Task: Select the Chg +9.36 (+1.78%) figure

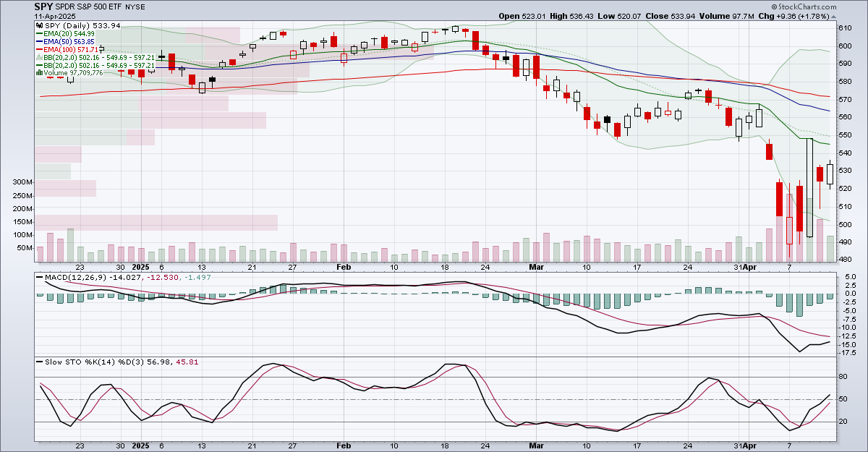Action: coord(795,16)
